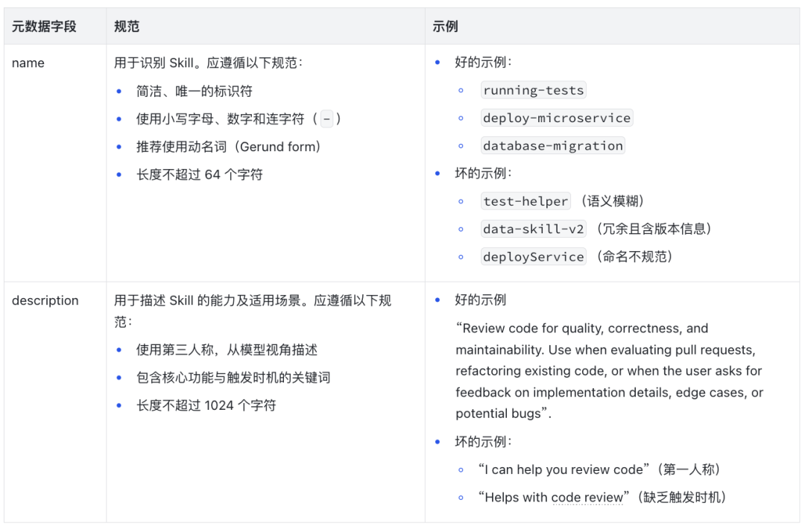This screenshot has height=532, width=805.
Task: Click the dotted-underlined "code review" text
Action: click(x=587, y=498)
